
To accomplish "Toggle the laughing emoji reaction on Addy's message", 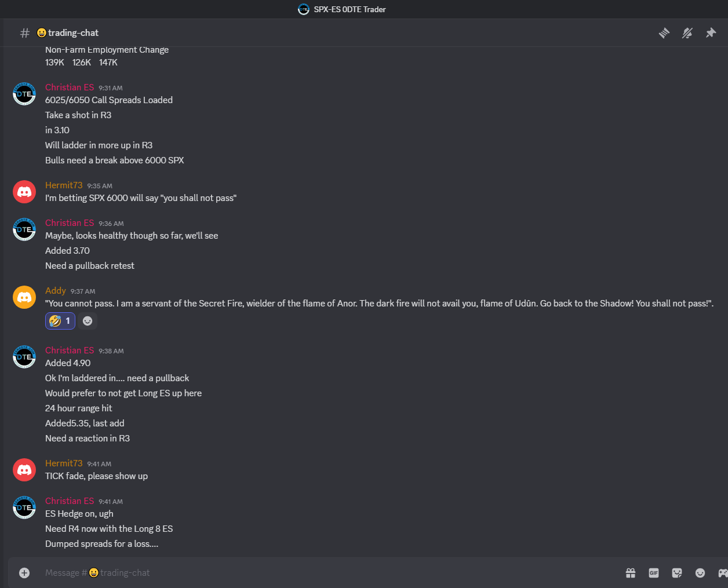I will coord(60,321).
